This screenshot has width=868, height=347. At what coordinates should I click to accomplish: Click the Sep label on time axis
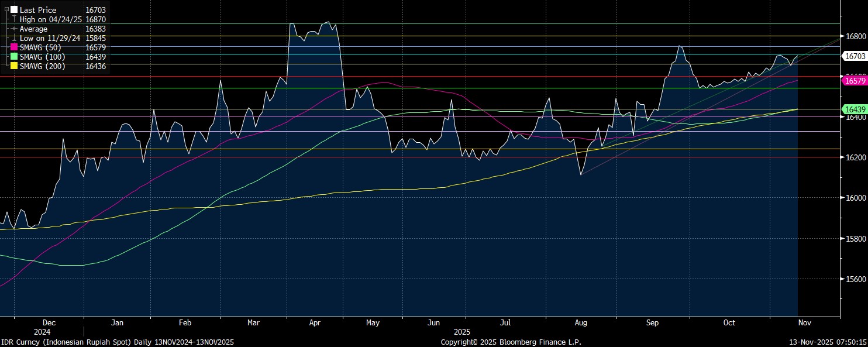pyautogui.click(x=652, y=323)
